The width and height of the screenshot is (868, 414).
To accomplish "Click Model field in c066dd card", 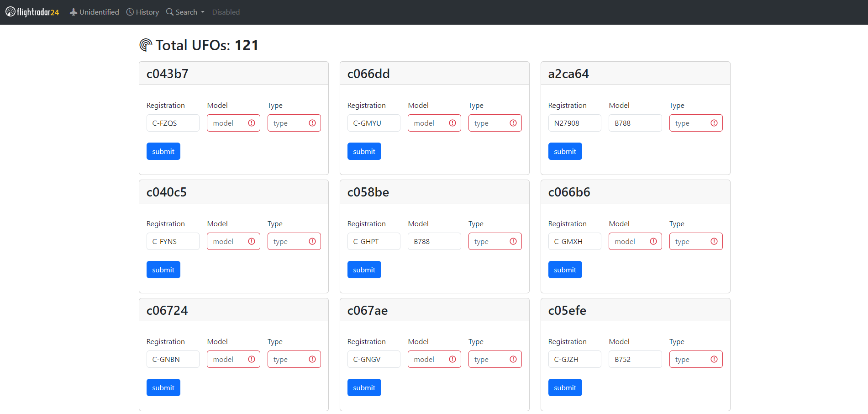I will pyautogui.click(x=434, y=123).
